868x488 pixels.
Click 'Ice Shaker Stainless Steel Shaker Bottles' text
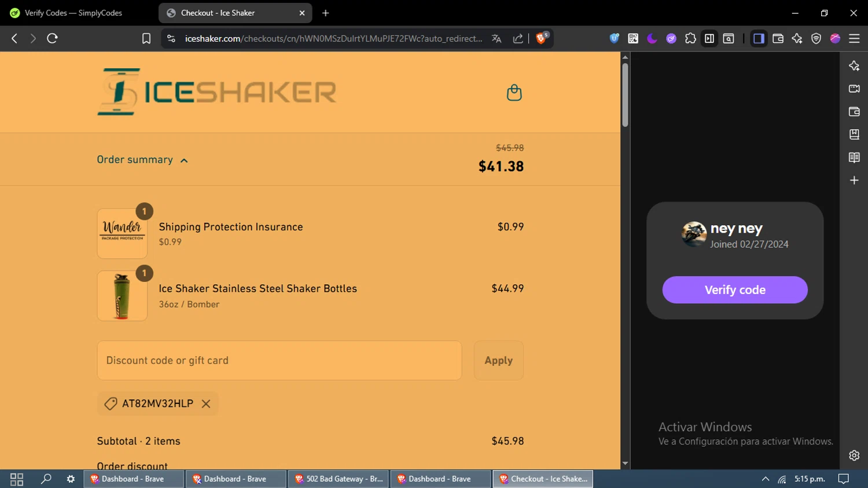258,288
